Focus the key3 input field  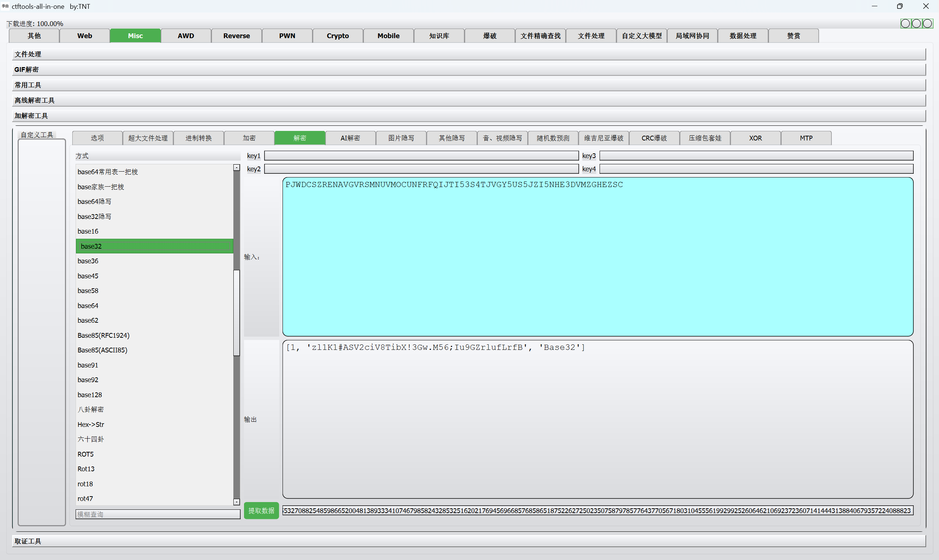[756, 156]
